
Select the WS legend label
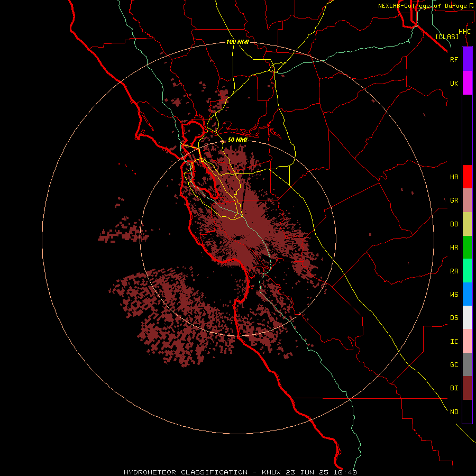[x=454, y=295]
